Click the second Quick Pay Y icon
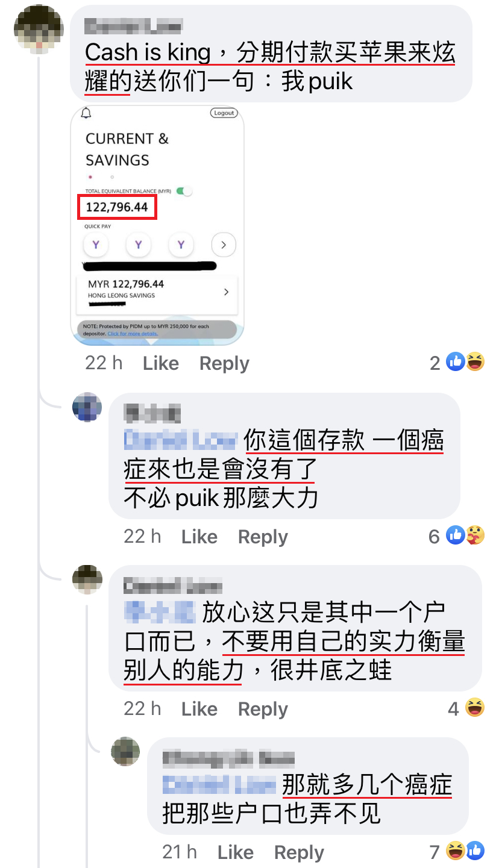The image size is (499, 868). click(x=138, y=245)
